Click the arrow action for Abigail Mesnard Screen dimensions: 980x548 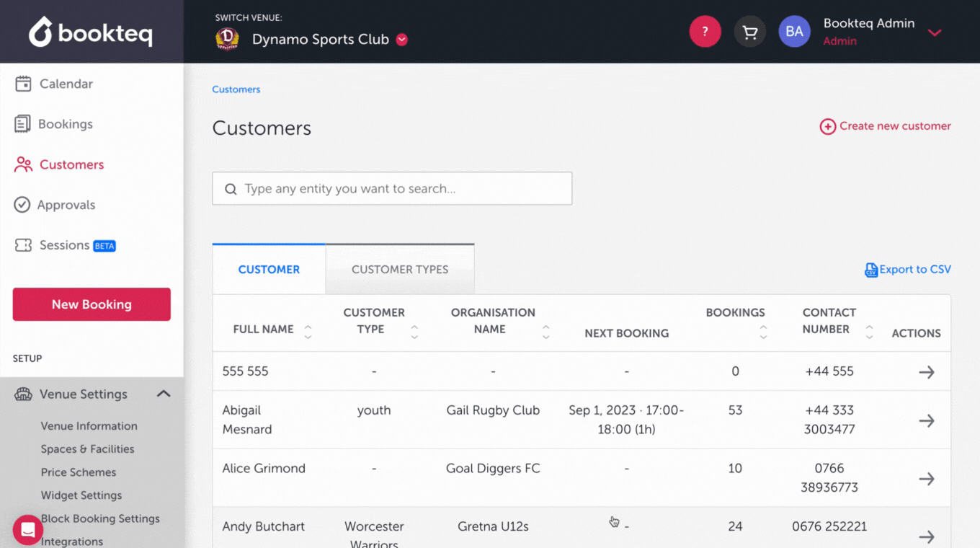click(x=926, y=420)
